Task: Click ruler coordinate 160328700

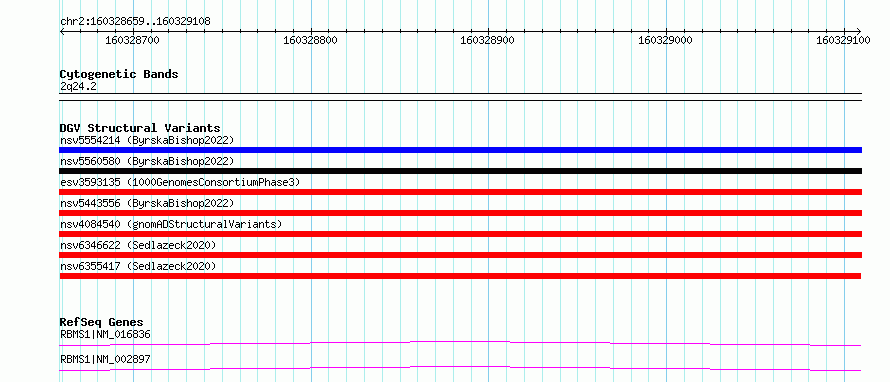Action: (132, 40)
